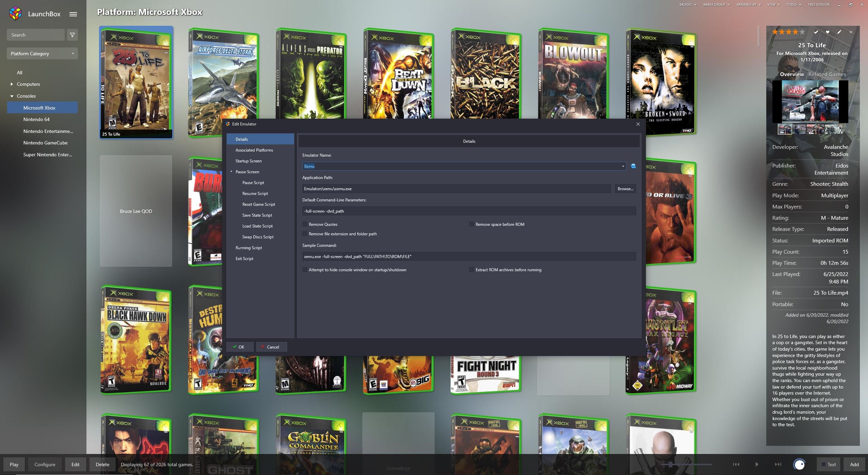Switch to Related Games tab
Viewport: 868px width, 475px height.
(x=827, y=74)
